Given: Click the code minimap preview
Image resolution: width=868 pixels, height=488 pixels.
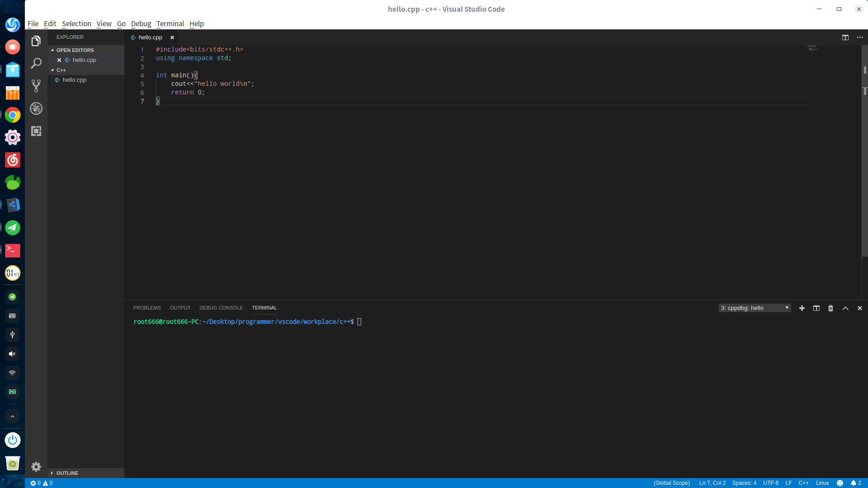Looking at the screenshot, I should pos(813,47).
